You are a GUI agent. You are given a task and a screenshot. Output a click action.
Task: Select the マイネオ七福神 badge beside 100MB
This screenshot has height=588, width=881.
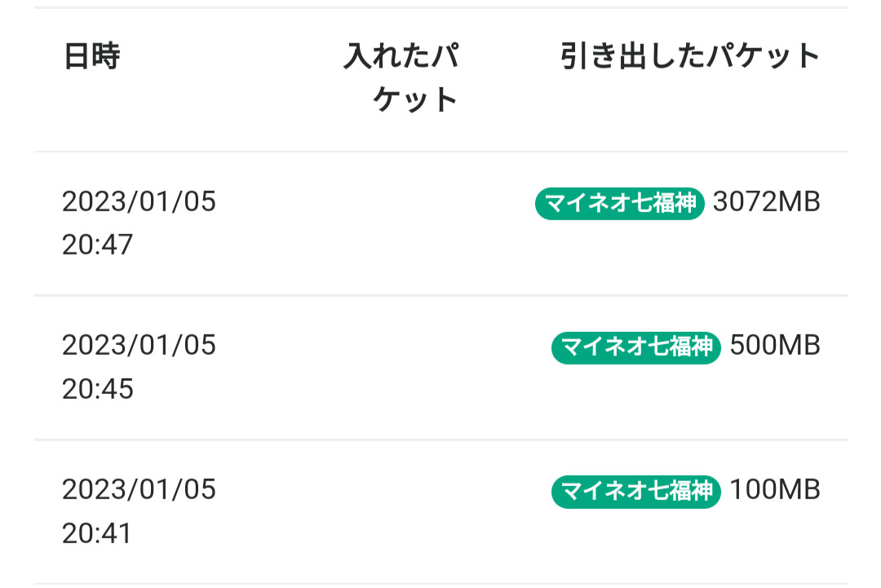coord(636,491)
